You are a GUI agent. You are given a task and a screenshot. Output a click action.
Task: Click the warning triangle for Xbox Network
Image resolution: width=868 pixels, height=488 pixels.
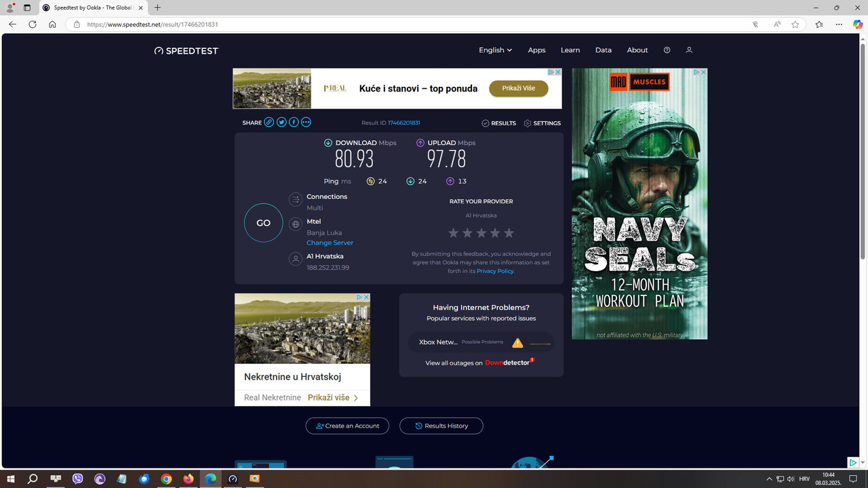[x=517, y=343]
